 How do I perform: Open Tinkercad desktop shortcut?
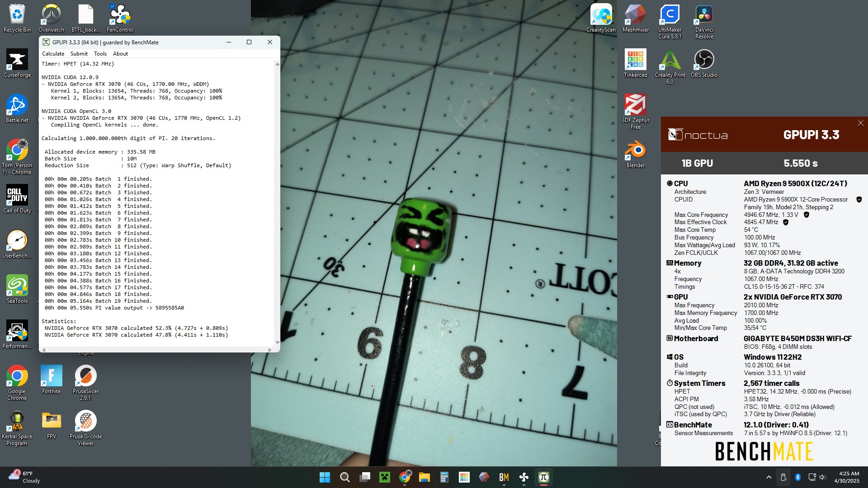click(635, 63)
